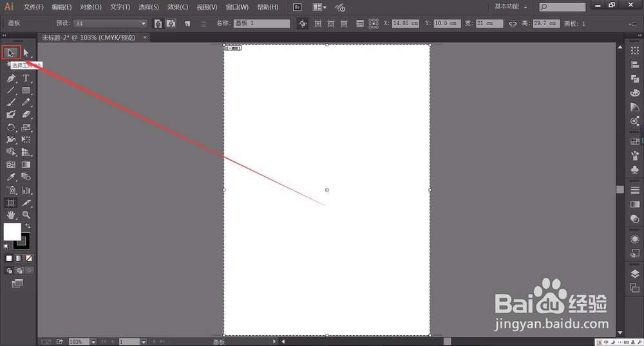Click the New Artboard button
This screenshot has height=346, width=644.
pos(187,24)
